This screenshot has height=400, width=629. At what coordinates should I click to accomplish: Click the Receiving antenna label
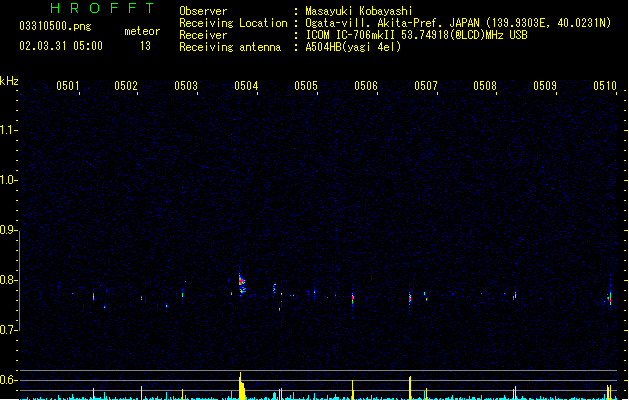point(230,47)
